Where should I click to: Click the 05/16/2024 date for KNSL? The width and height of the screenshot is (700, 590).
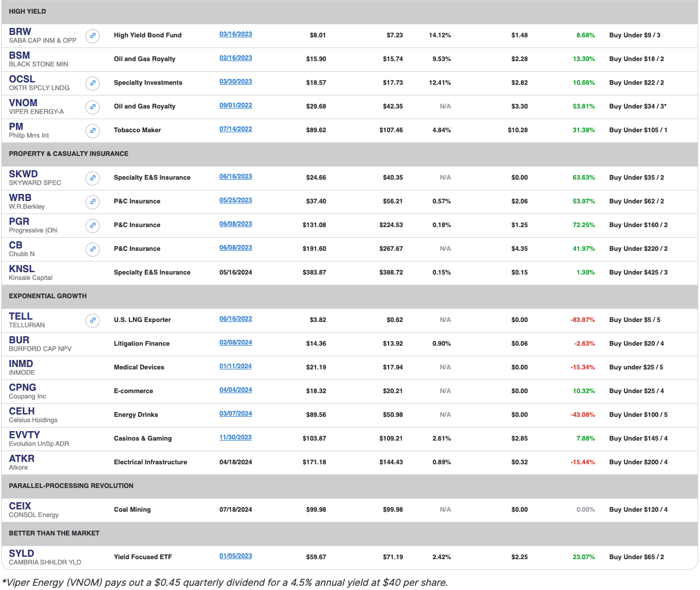pos(236,273)
